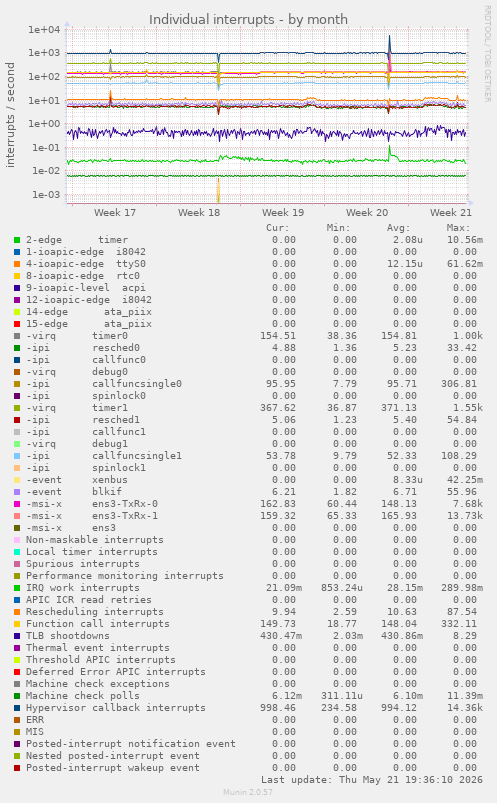This screenshot has height=803, width=497.
Task: Click the Munin 2.0.57 version text
Action: 248,792
